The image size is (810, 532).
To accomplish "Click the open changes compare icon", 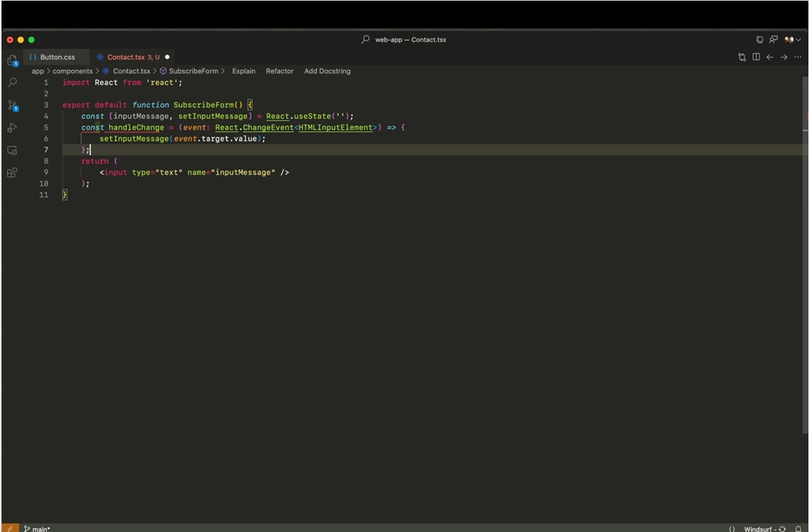I will pos(742,57).
